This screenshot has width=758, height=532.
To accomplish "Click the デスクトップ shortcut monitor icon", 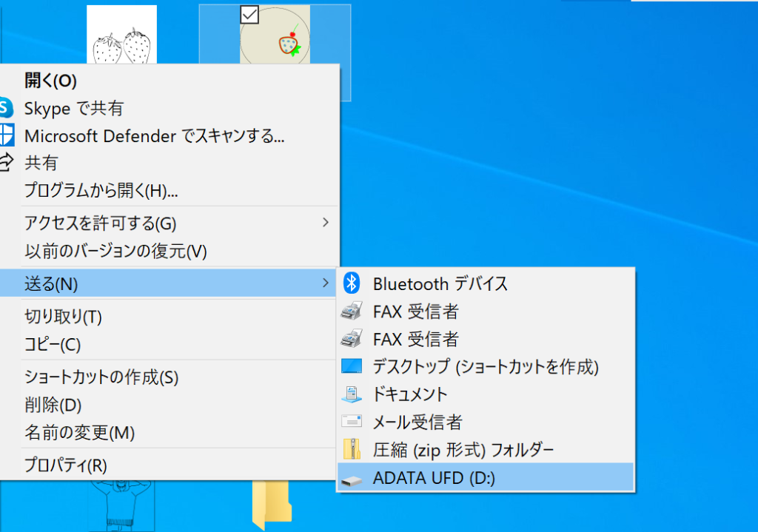I will click(352, 366).
